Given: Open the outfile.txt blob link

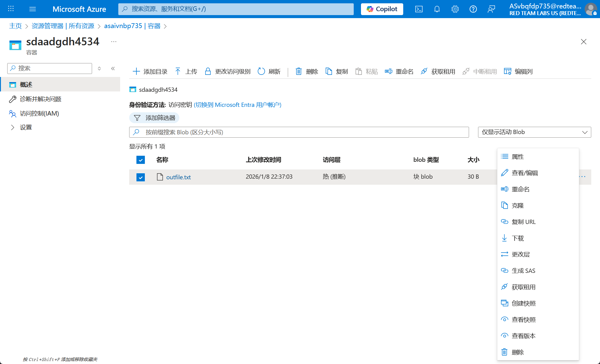Looking at the screenshot, I should [x=178, y=177].
